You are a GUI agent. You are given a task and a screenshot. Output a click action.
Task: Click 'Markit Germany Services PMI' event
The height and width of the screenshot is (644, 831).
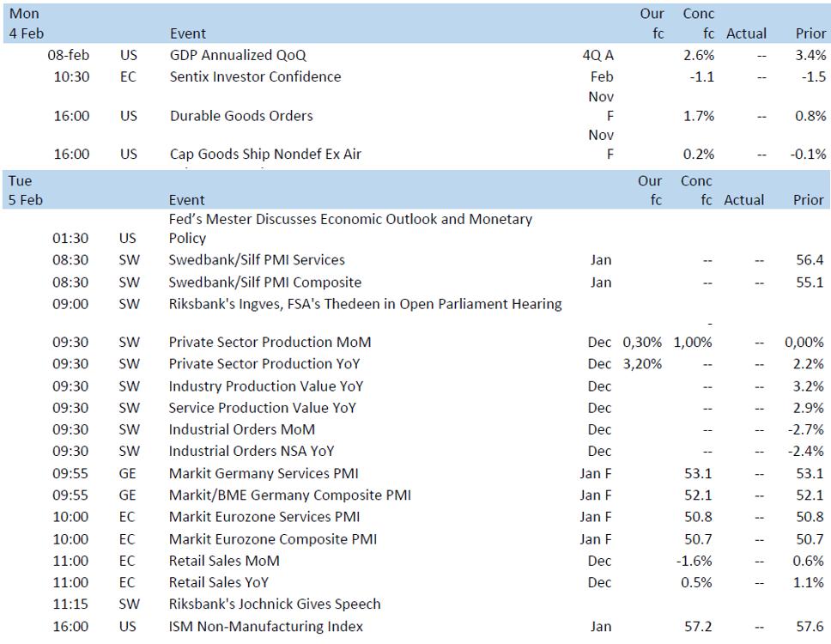tap(264, 473)
